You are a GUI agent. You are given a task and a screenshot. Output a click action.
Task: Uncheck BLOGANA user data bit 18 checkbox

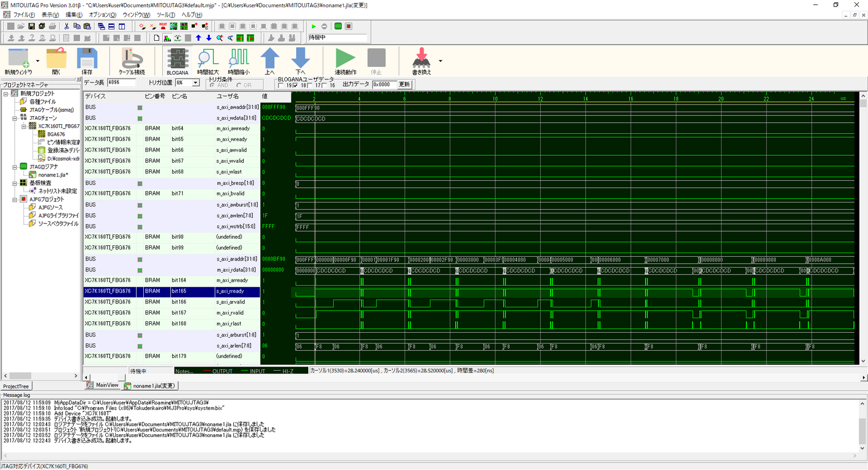(295, 85)
